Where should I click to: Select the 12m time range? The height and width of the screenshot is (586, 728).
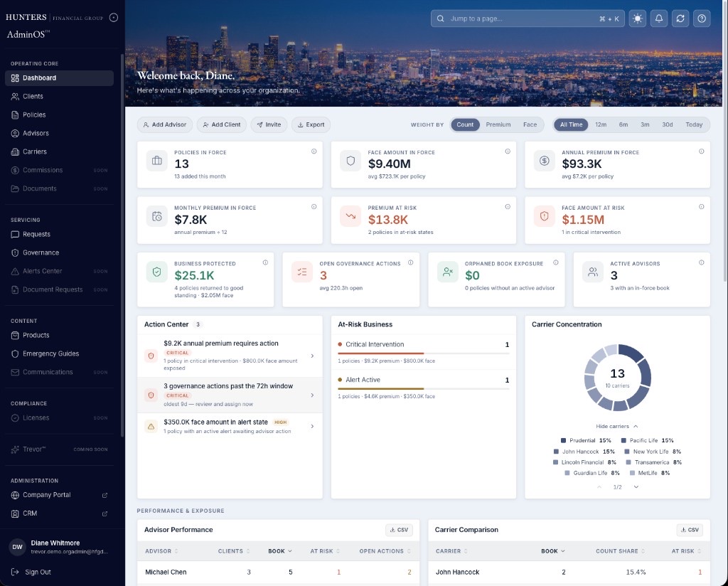[x=601, y=124]
